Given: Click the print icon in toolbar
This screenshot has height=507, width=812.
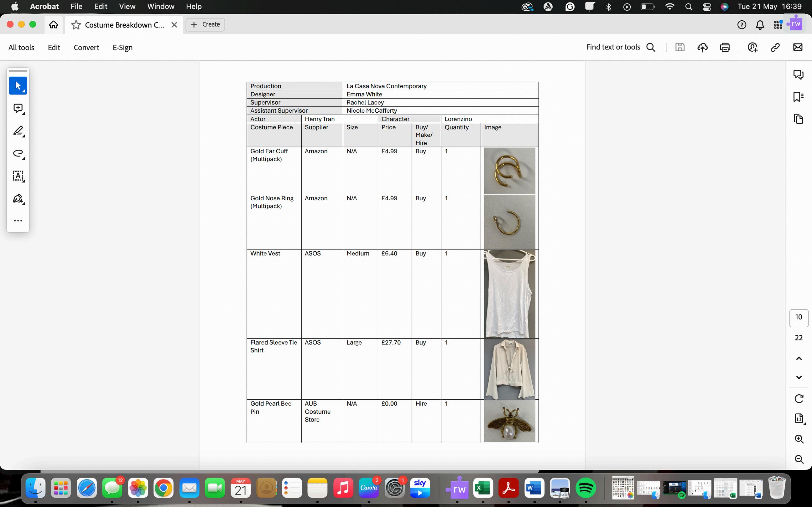Looking at the screenshot, I should tap(725, 47).
